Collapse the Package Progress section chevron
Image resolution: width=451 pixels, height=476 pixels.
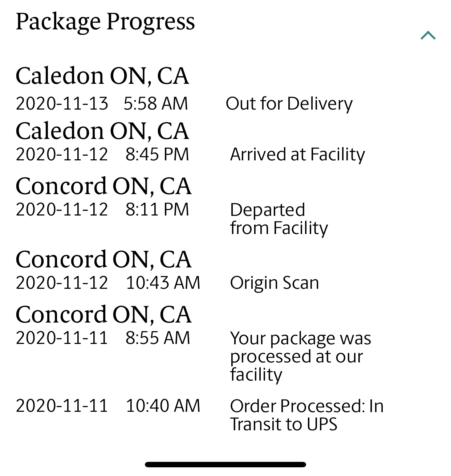click(x=428, y=36)
